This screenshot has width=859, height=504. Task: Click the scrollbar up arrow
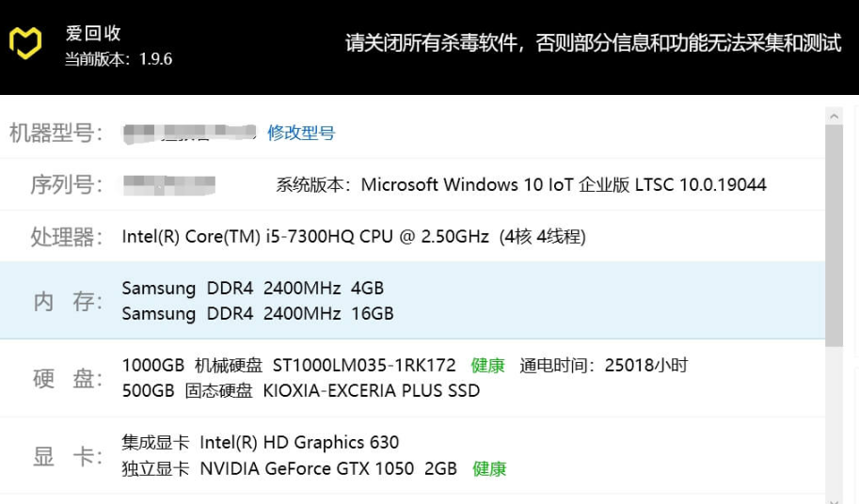click(834, 116)
